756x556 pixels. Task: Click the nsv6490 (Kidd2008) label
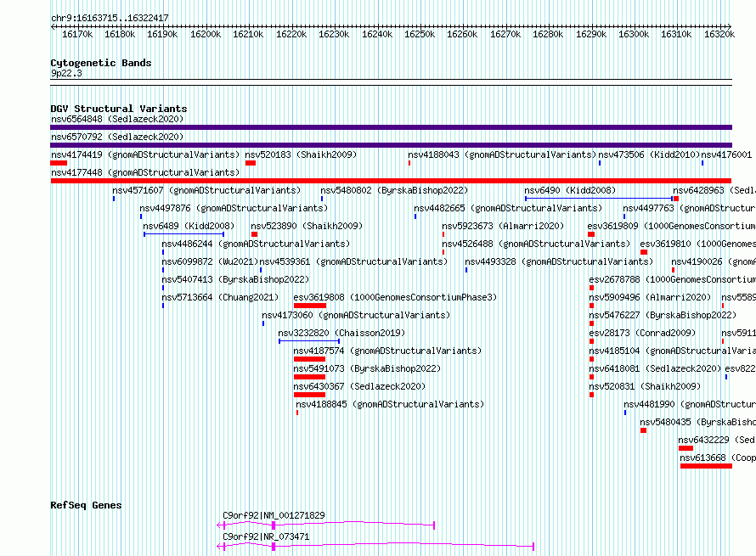click(x=570, y=190)
